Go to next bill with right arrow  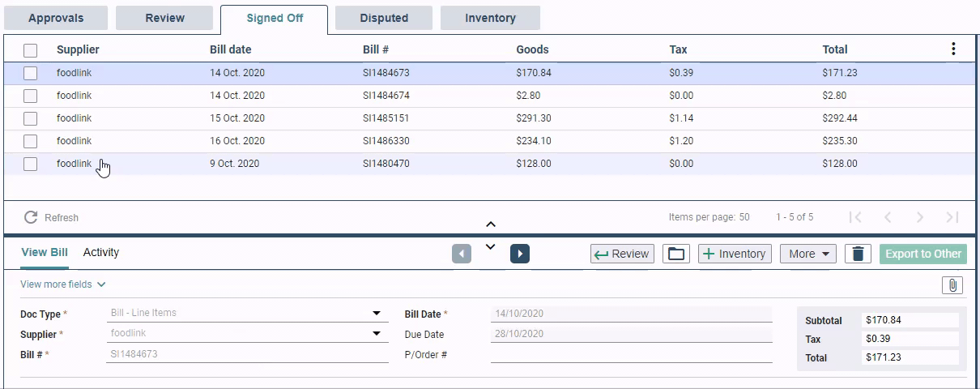[x=520, y=254]
